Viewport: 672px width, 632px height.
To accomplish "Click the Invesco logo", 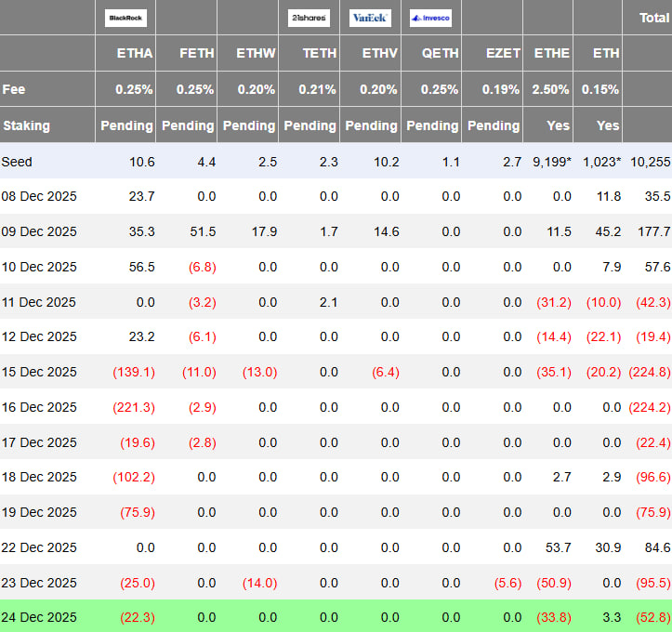I will pos(430,18).
